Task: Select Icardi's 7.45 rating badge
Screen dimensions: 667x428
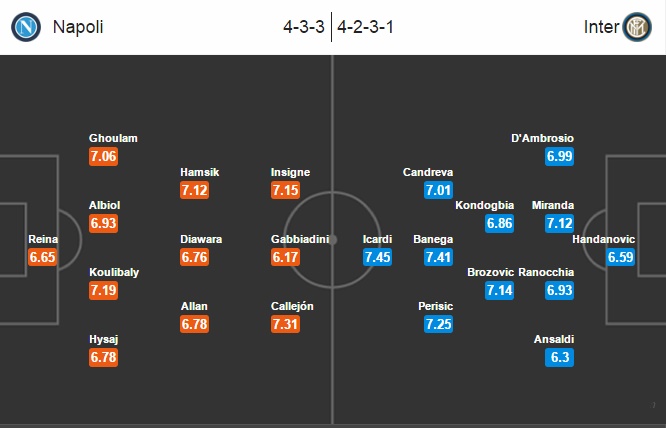Action: (x=377, y=257)
